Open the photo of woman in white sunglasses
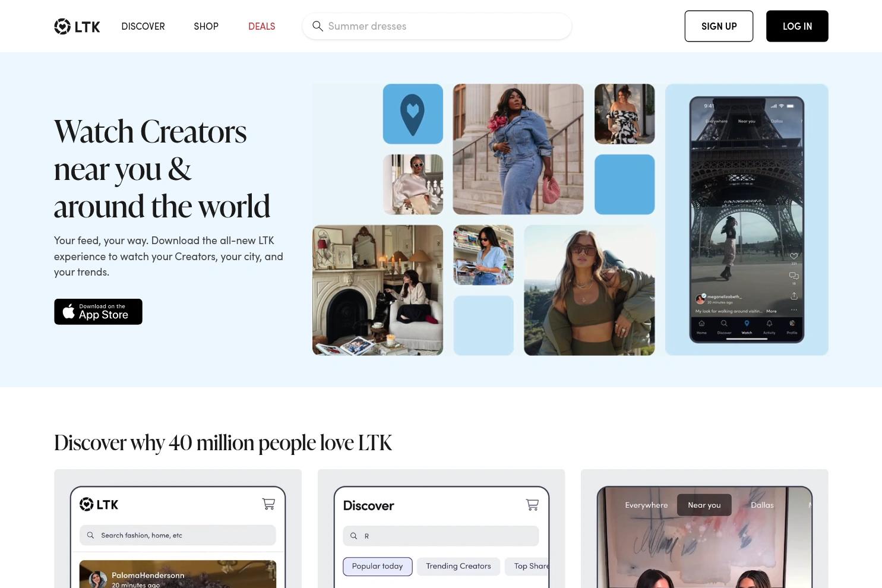The image size is (882, 588). (x=413, y=185)
